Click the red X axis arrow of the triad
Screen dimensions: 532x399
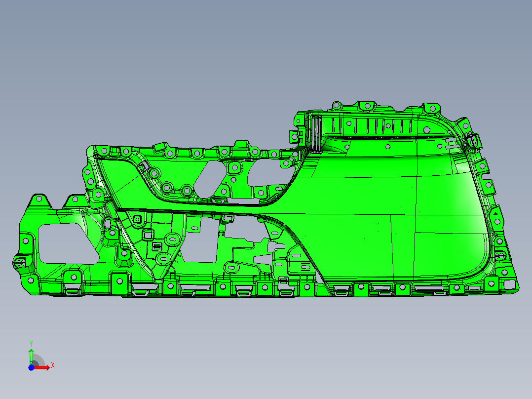click(41, 367)
